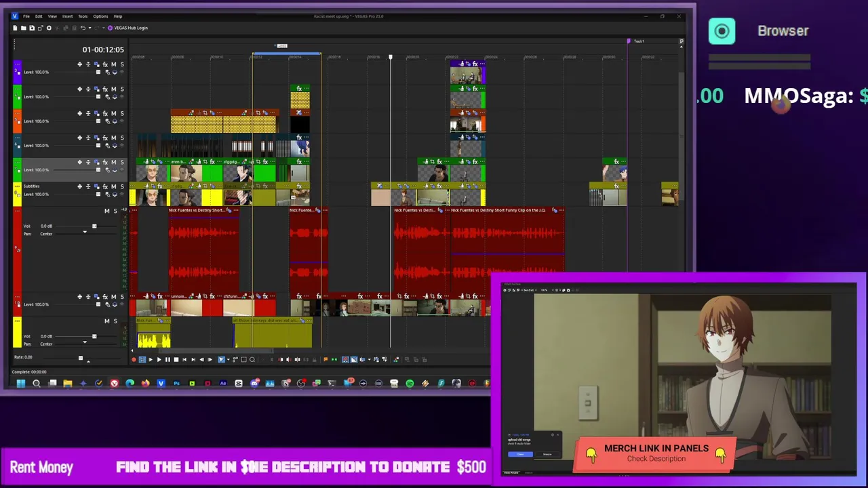Open the View menu
The width and height of the screenshot is (868, 488).
pos(52,16)
